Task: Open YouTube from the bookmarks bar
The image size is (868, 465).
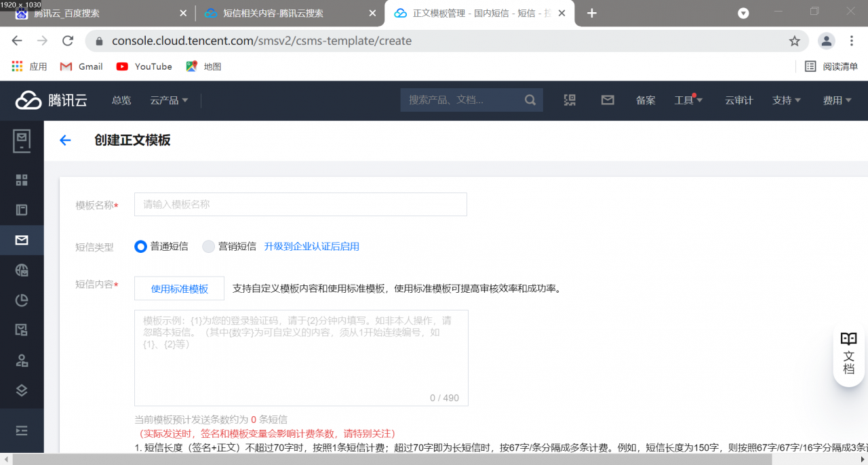Action: pyautogui.click(x=143, y=66)
